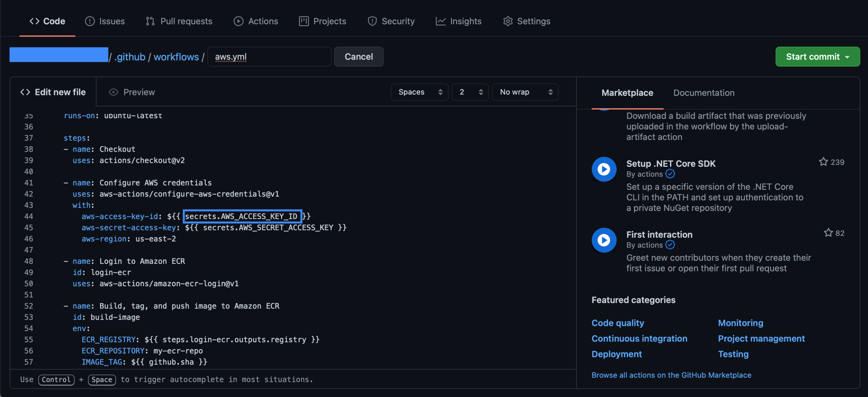Click the Setup .NET Core SDK action icon
868x397 pixels.
(603, 169)
